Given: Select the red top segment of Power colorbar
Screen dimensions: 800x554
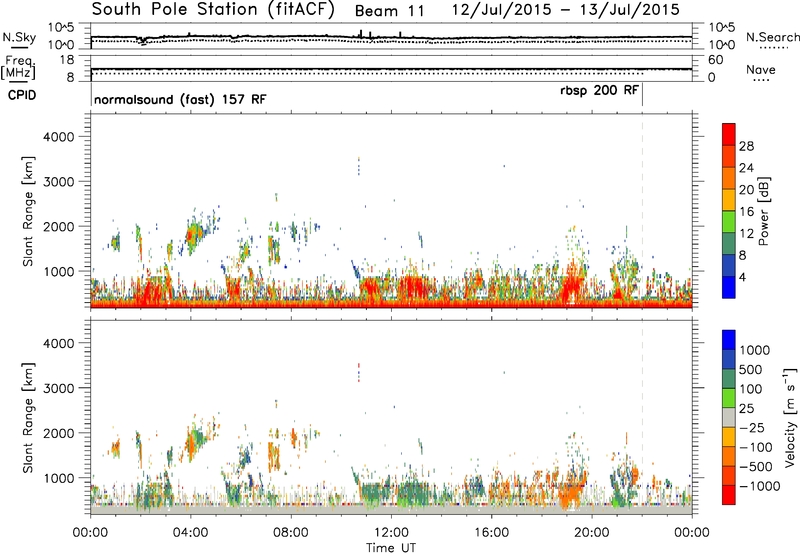Looking at the screenshot, I should coord(729,134).
